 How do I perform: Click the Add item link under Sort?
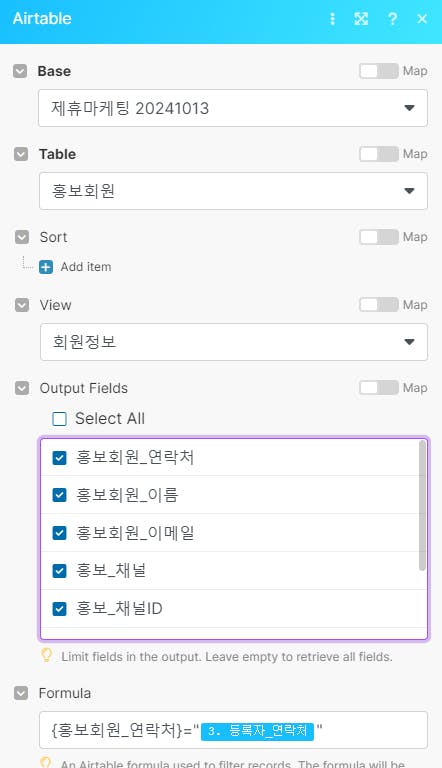click(x=86, y=267)
